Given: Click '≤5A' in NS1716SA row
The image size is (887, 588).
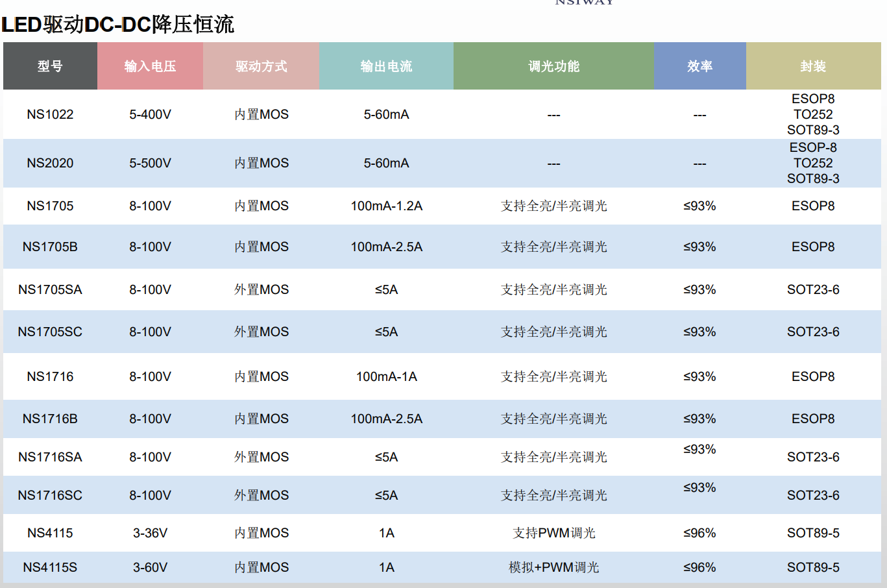Looking at the screenshot, I should (x=386, y=457).
